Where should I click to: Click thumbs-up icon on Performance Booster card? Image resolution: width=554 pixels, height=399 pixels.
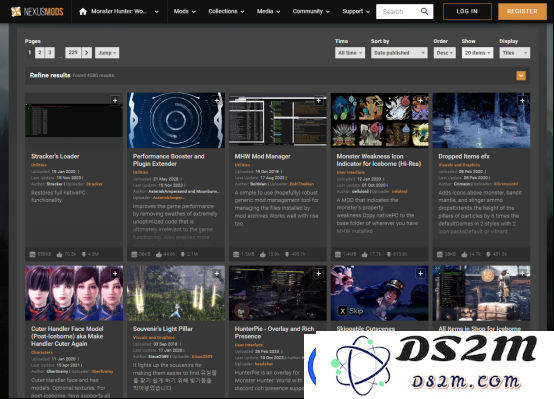click(159, 254)
